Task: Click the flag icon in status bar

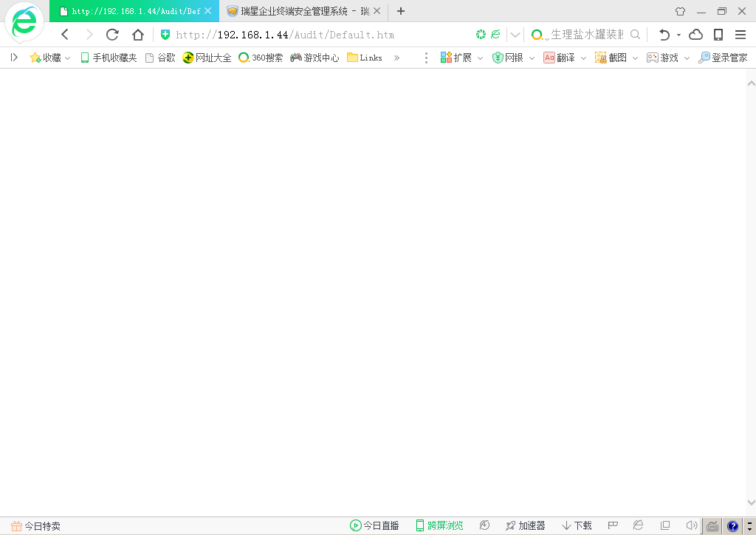Action: click(x=614, y=525)
